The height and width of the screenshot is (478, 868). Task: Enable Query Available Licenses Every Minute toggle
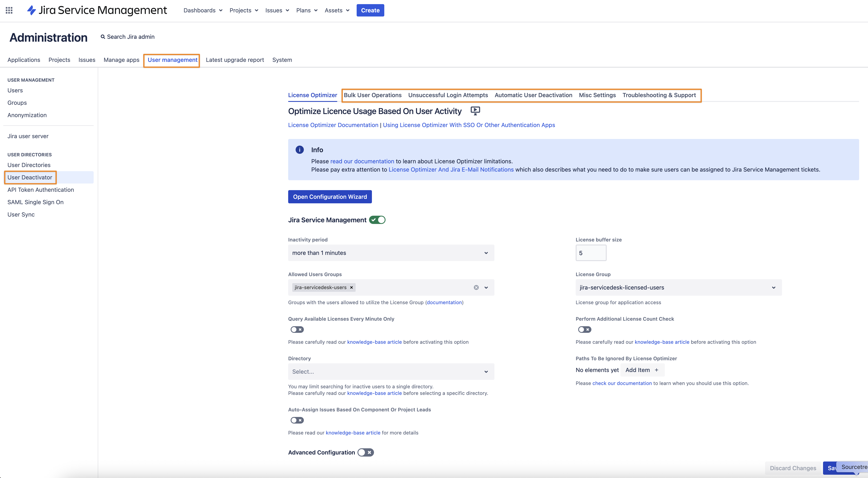pyautogui.click(x=297, y=330)
